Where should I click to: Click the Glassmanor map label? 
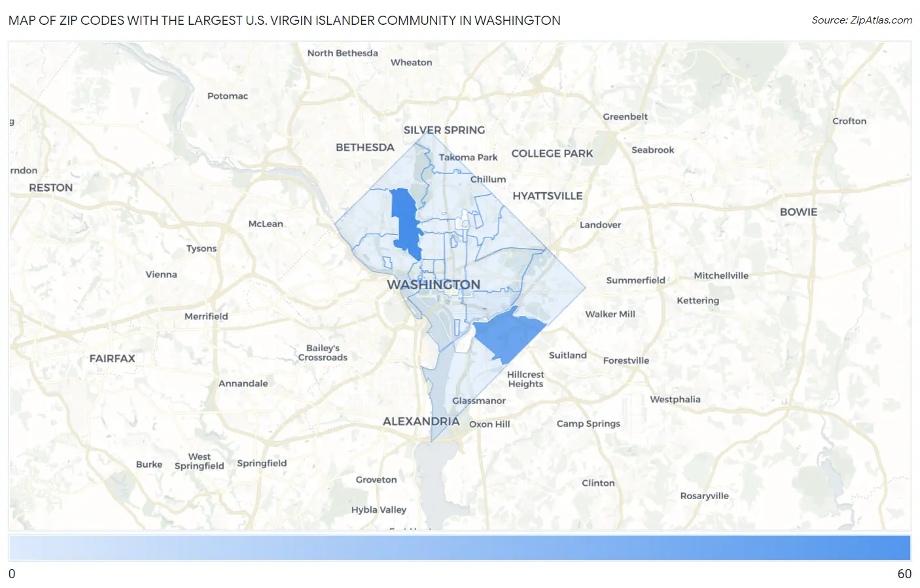pyautogui.click(x=479, y=401)
